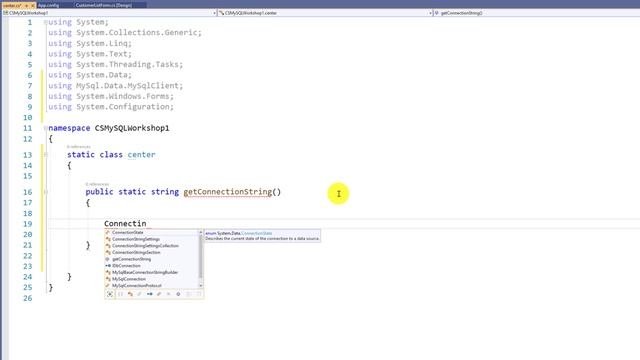Click the using System.Data line
The image size is (640, 360).
tap(90, 75)
